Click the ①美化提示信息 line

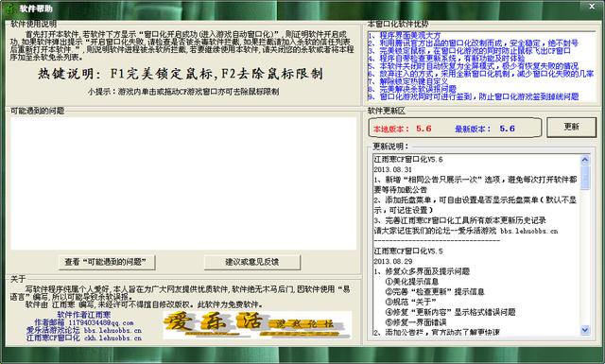(x=412, y=282)
